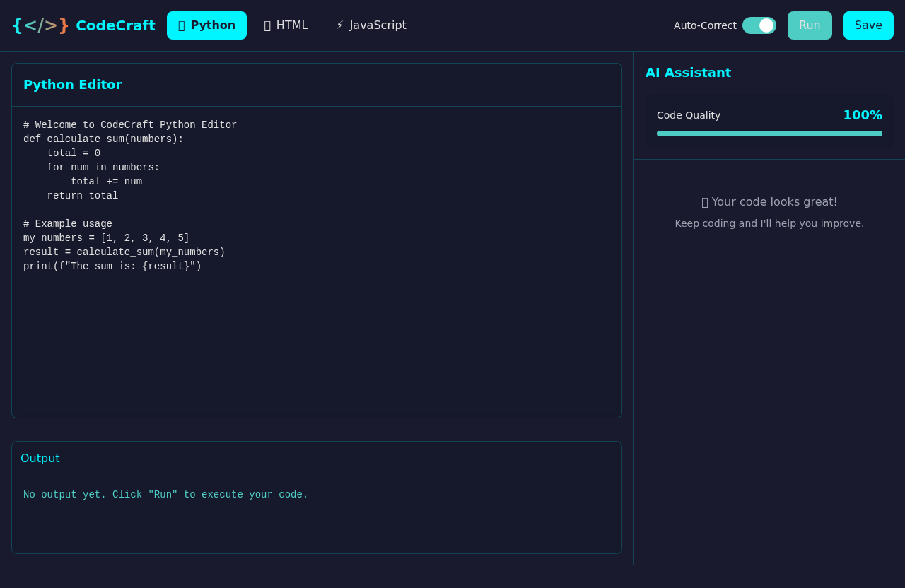Click the JavaScript lightning bolt icon

click(339, 25)
